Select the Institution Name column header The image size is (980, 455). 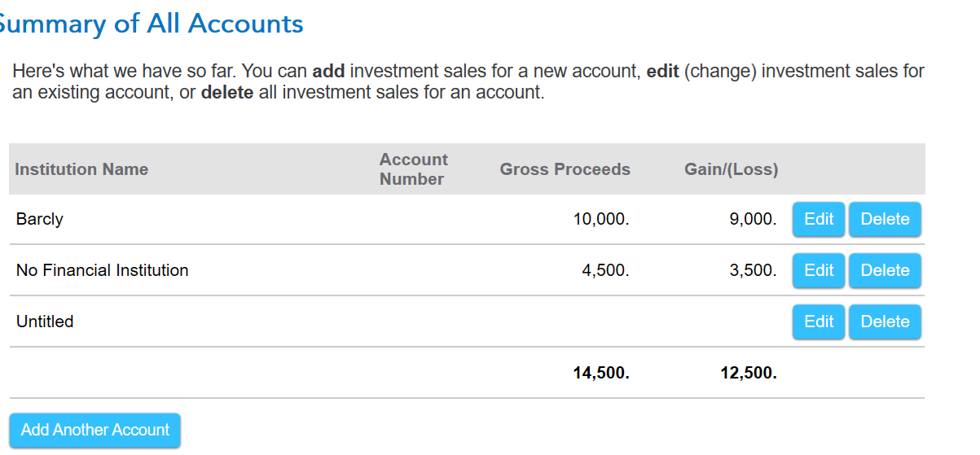[81, 169]
